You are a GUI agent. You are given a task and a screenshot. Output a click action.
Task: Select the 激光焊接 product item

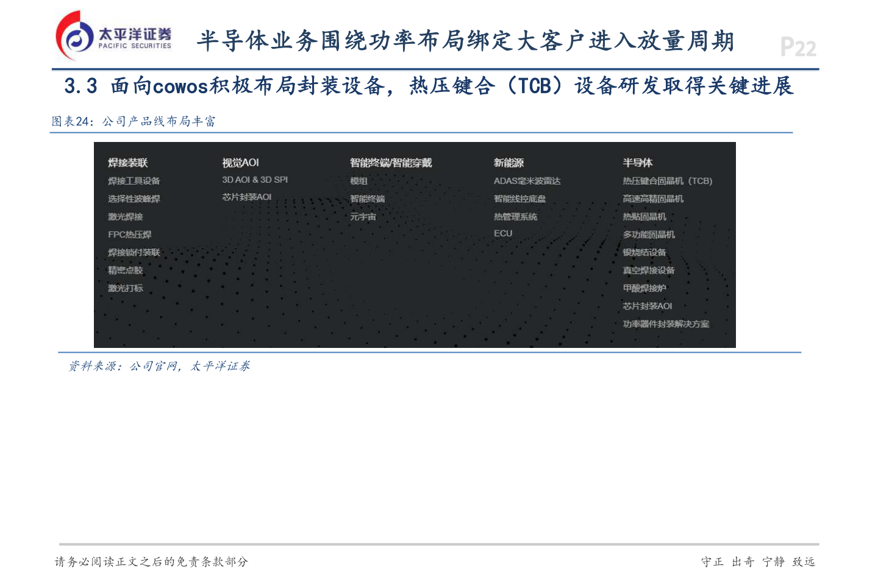(124, 216)
